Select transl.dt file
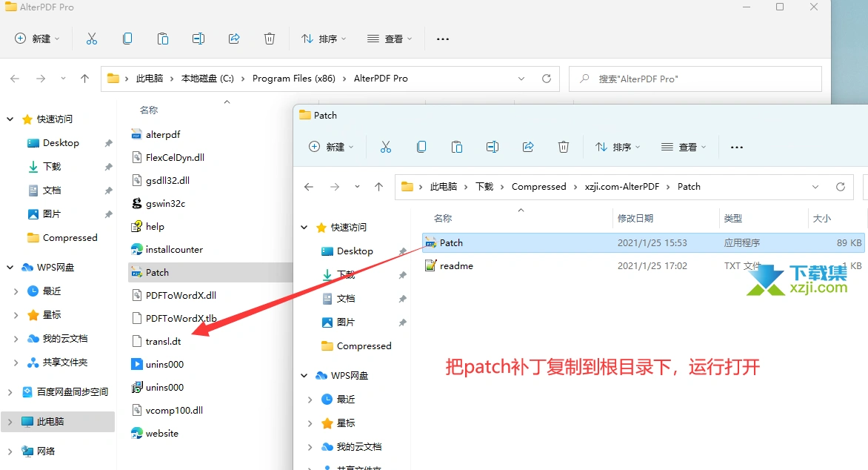Viewport: 868px width, 470px height. coord(156,342)
